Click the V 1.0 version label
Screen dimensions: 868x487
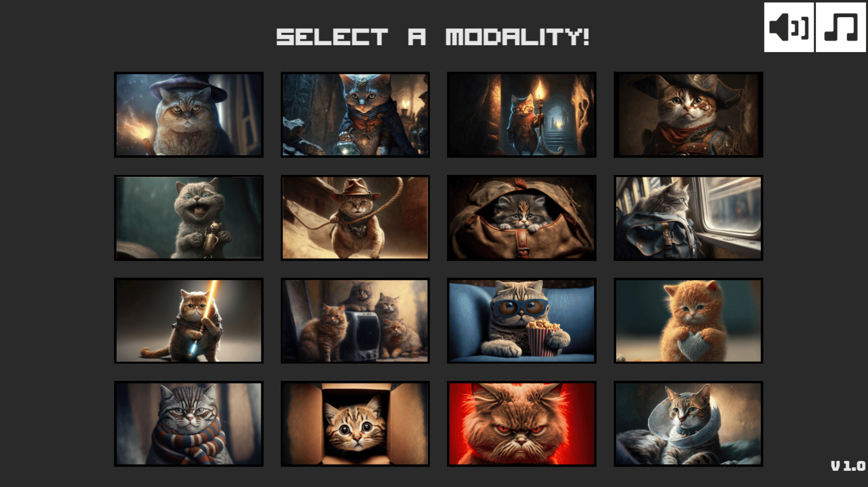(848, 466)
